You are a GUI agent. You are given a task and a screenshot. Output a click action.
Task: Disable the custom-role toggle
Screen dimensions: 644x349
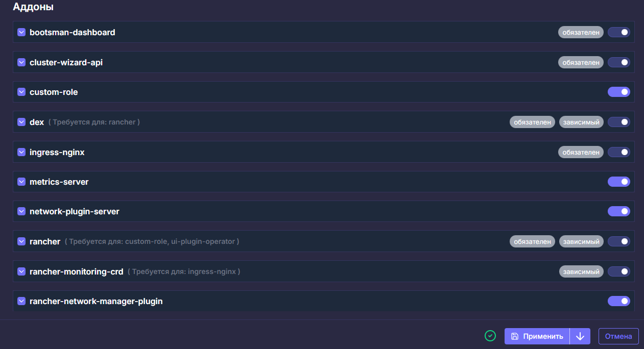pos(619,92)
